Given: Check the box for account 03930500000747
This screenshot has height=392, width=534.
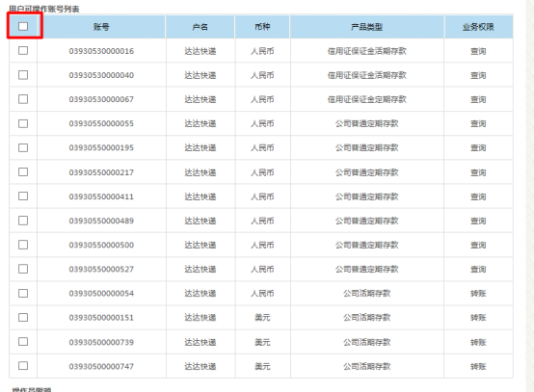Looking at the screenshot, I should pyautogui.click(x=23, y=366).
